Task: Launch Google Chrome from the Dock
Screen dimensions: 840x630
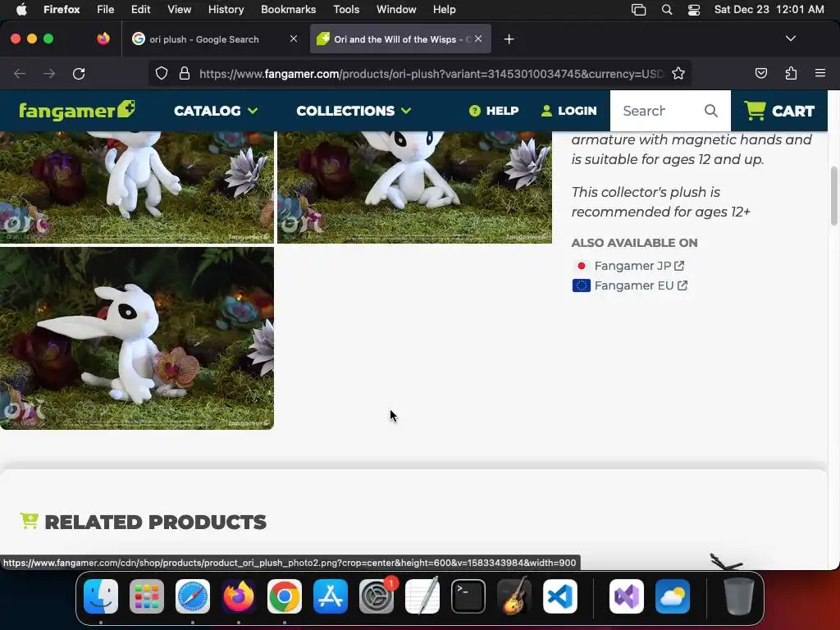Action: [285, 596]
